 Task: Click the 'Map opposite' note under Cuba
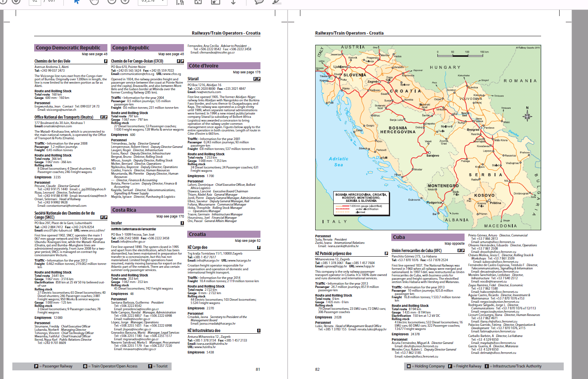pos(454,243)
